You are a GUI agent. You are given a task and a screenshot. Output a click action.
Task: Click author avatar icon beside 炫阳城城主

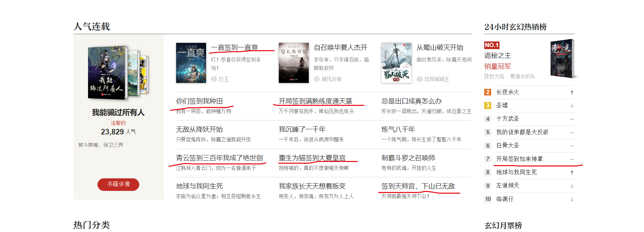[x=419, y=79]
